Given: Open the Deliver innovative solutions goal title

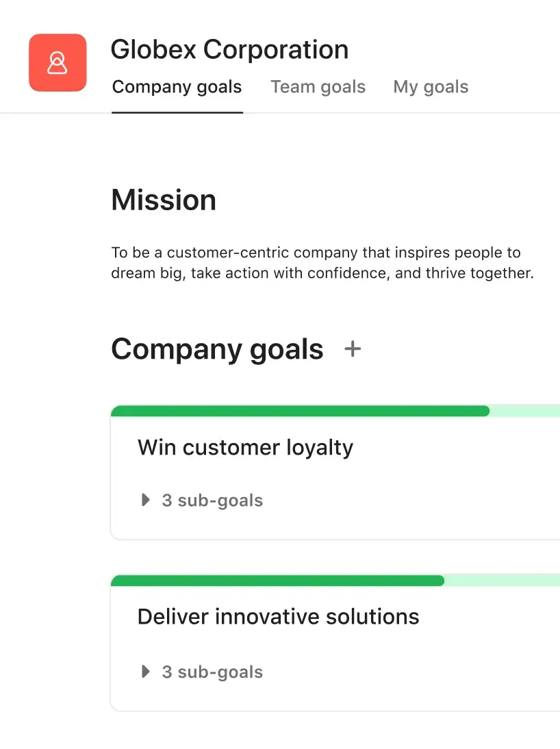Looking at the screenshot, I should tap(278, 617).
